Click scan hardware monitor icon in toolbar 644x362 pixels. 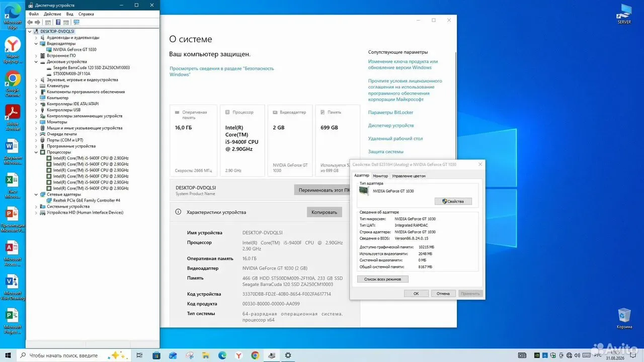76,22
